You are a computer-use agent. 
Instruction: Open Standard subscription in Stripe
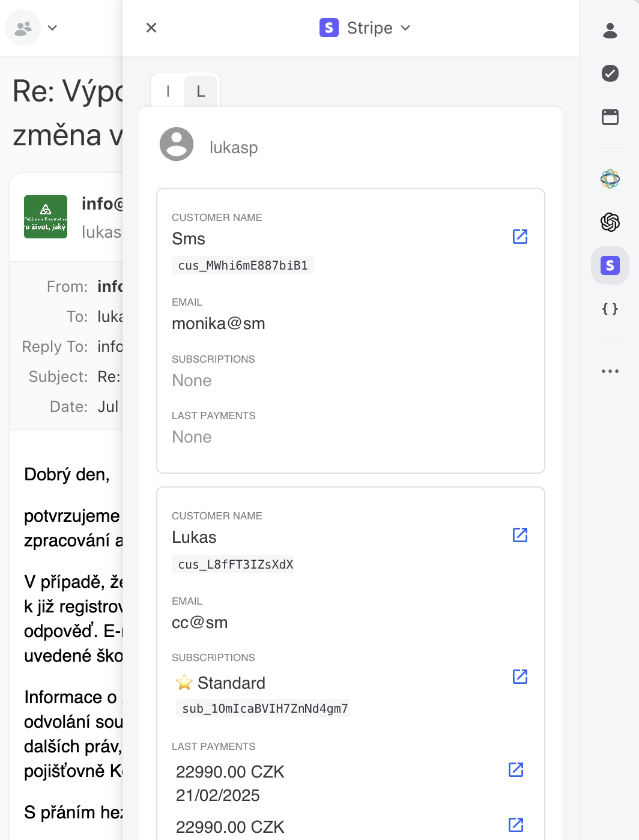click(520, 677)
